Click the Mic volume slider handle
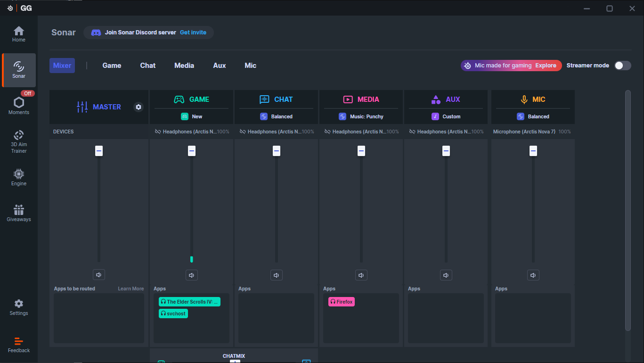This screenshot has height=363, width=644. 533,151
